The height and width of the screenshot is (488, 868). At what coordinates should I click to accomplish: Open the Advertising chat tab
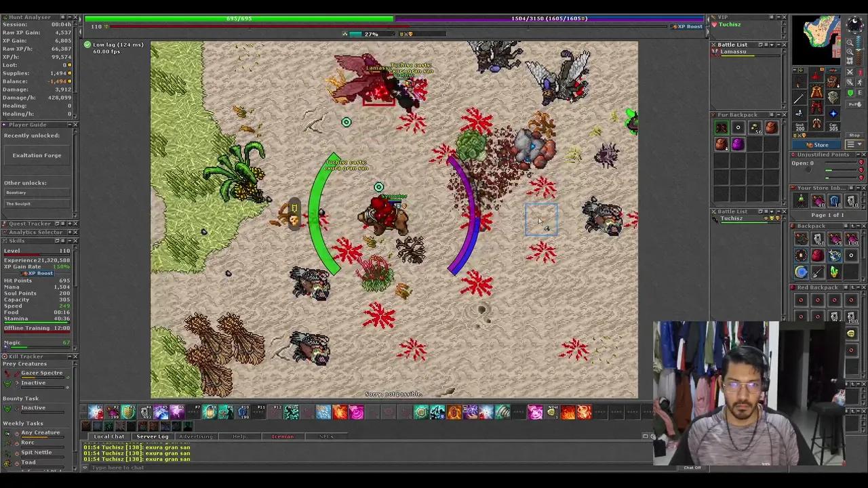click(x=195, y=436)
